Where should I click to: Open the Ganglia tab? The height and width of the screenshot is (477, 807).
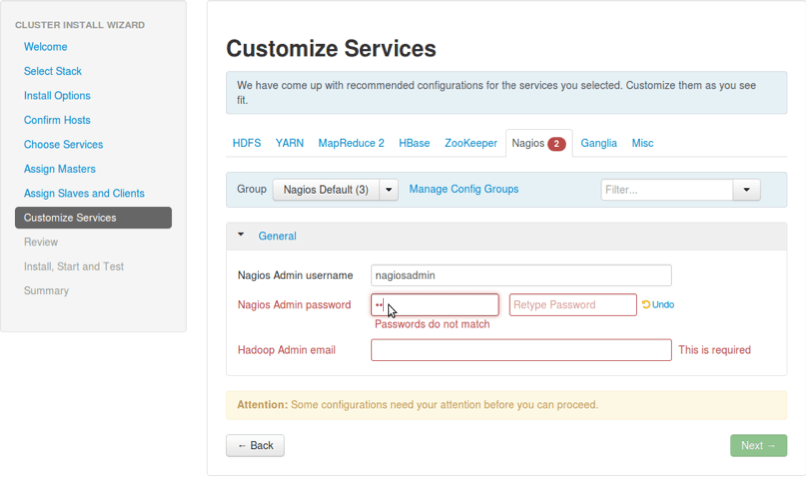[599, 143]
